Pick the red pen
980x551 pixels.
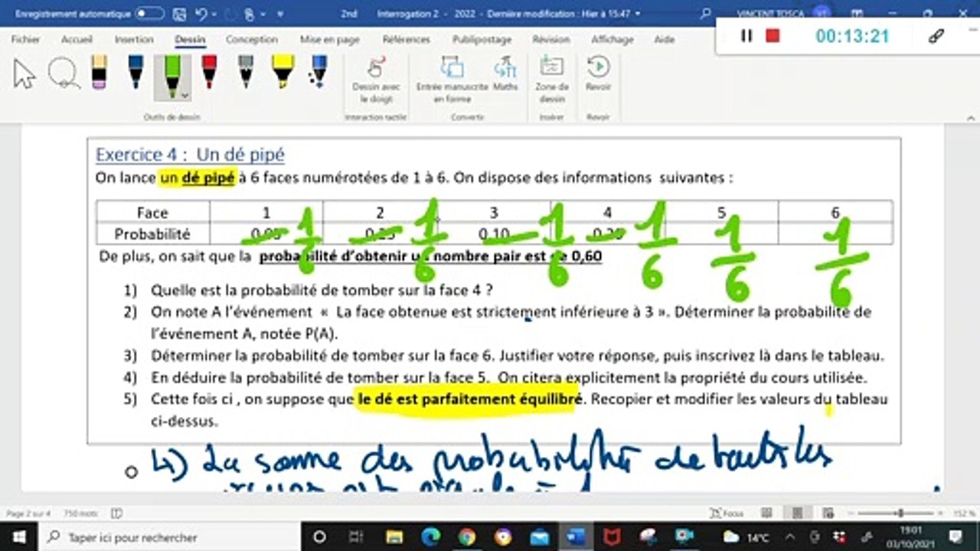click(209, 73)
